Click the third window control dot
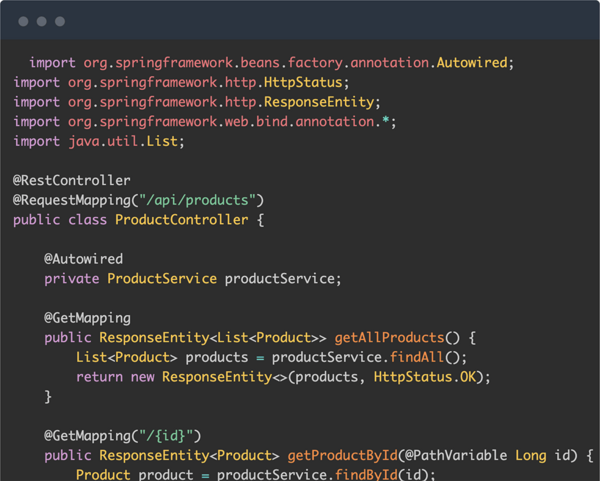 (60, 21)
